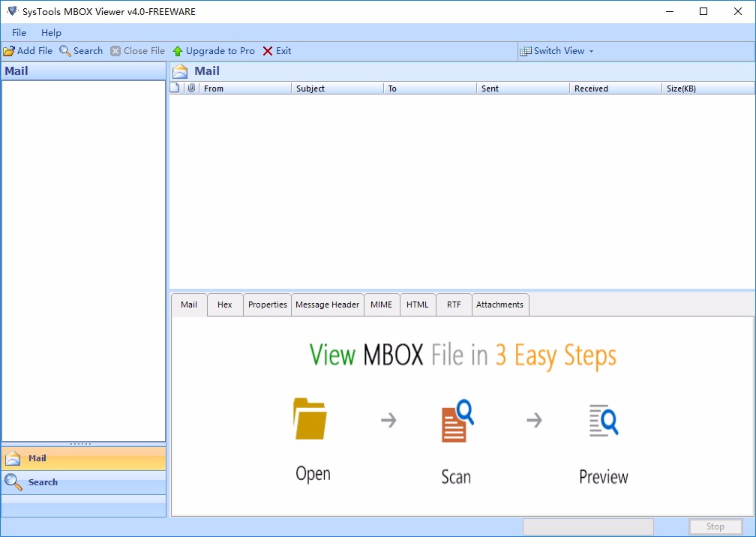Click the Preview magnifier illustration
The height and width of the screenshot is (537, 756).
click(604, 420)
